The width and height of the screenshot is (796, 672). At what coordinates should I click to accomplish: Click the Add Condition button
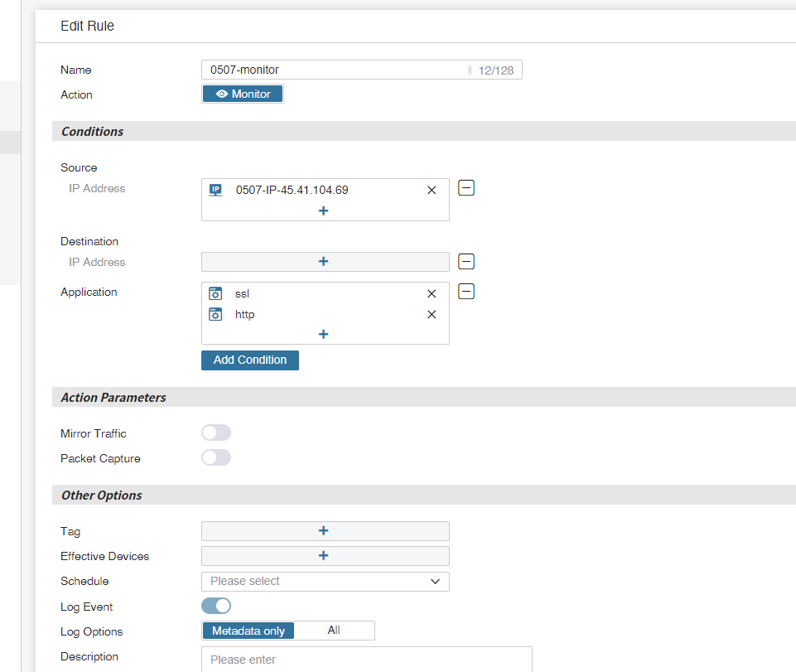tap(250, 360)
